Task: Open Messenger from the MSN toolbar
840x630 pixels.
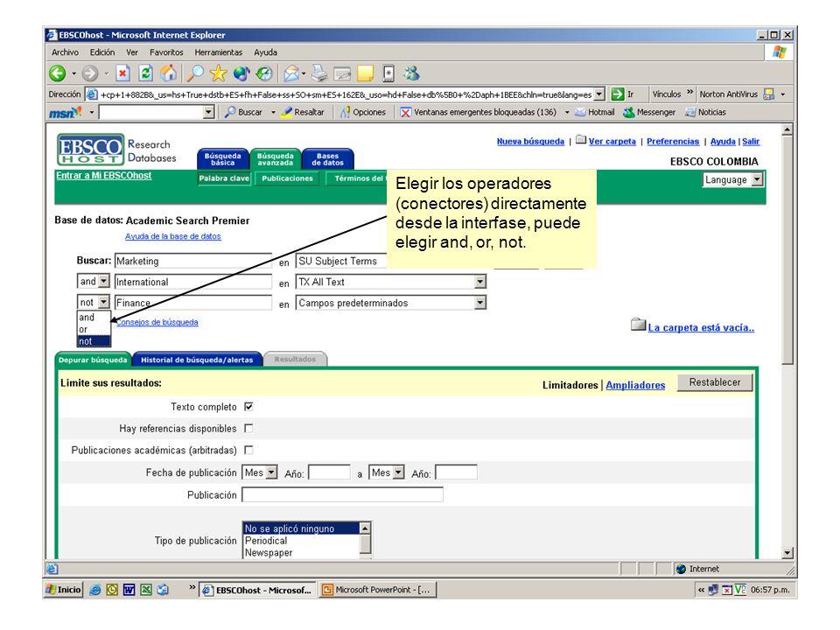Action: [649, 113]
